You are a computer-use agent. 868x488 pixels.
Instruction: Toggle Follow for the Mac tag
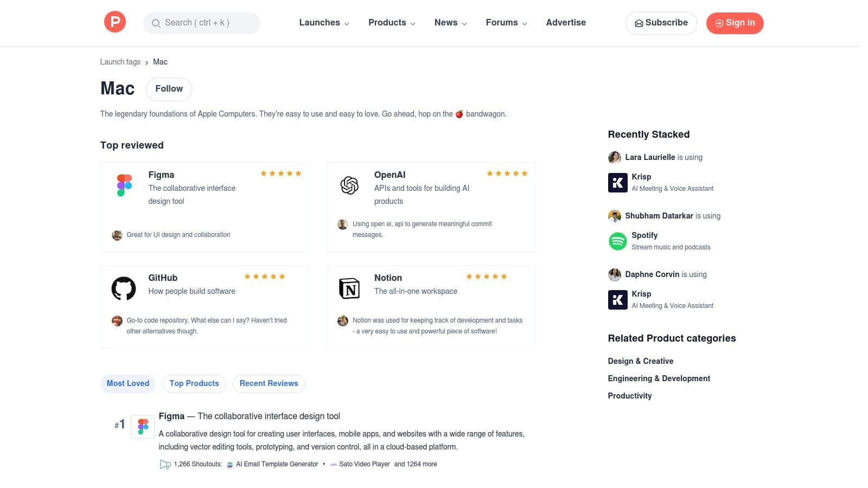coord(169,89)
